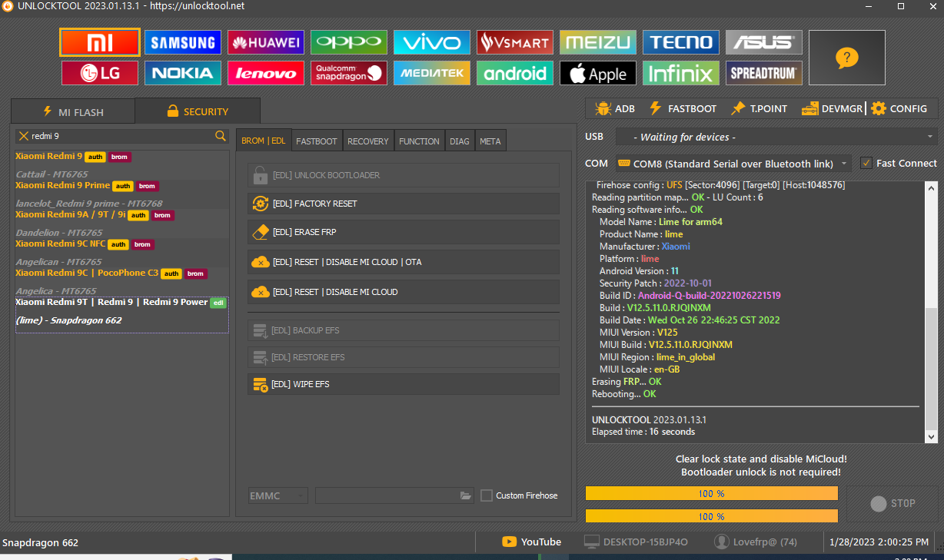Open the DEVMGR device manager button

[832, 108]
